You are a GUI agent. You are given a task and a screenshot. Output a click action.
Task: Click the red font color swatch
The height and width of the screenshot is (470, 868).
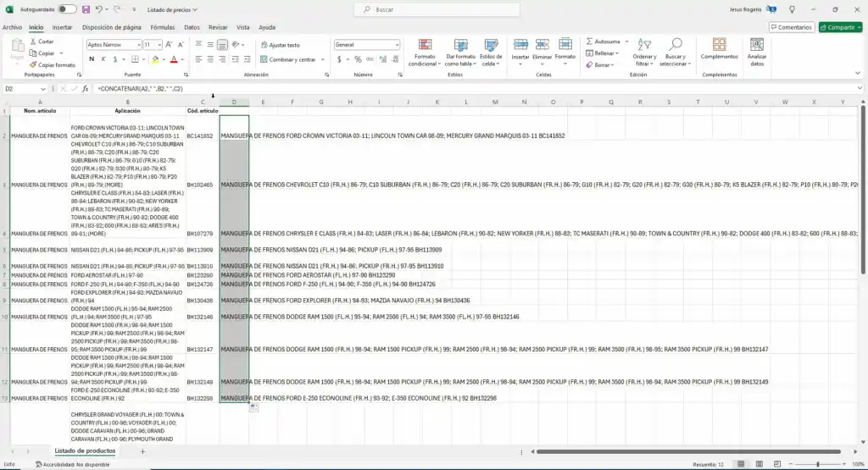pyautogui.click(x=174, y=59)
